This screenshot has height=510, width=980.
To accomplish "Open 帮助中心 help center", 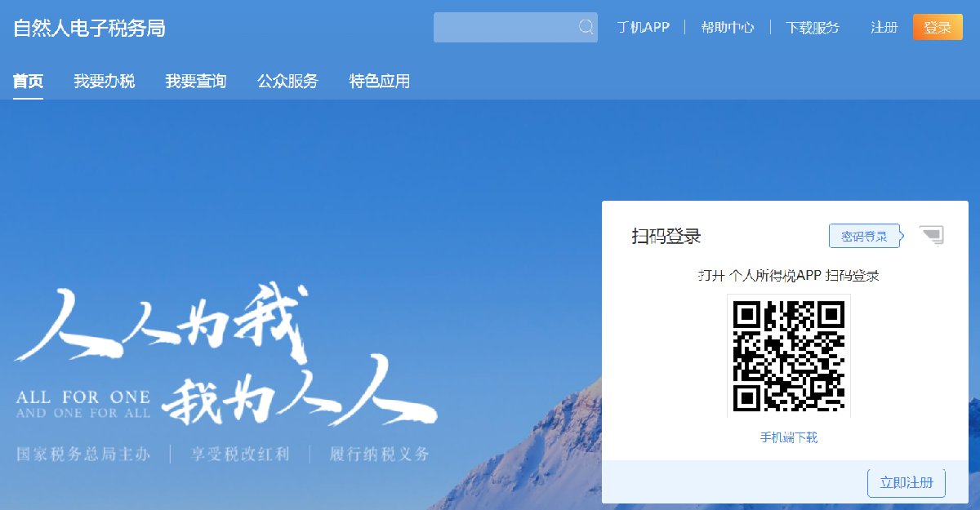I will point(727,27).
